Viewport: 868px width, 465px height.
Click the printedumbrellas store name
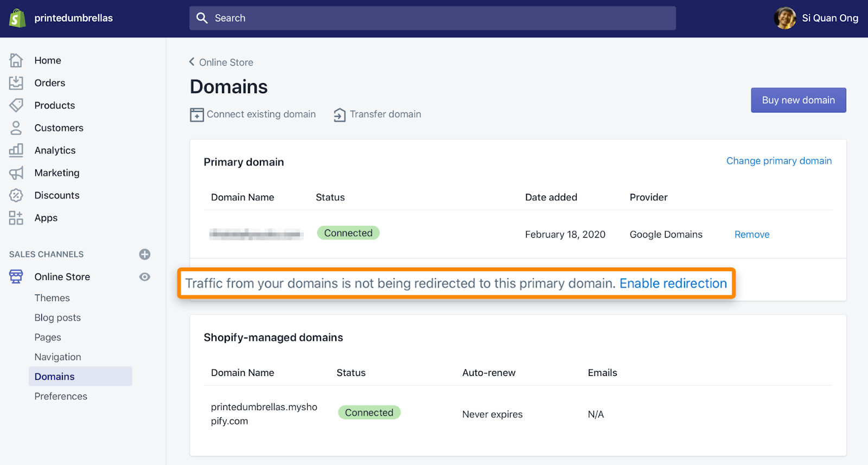[x=74, y=18]
